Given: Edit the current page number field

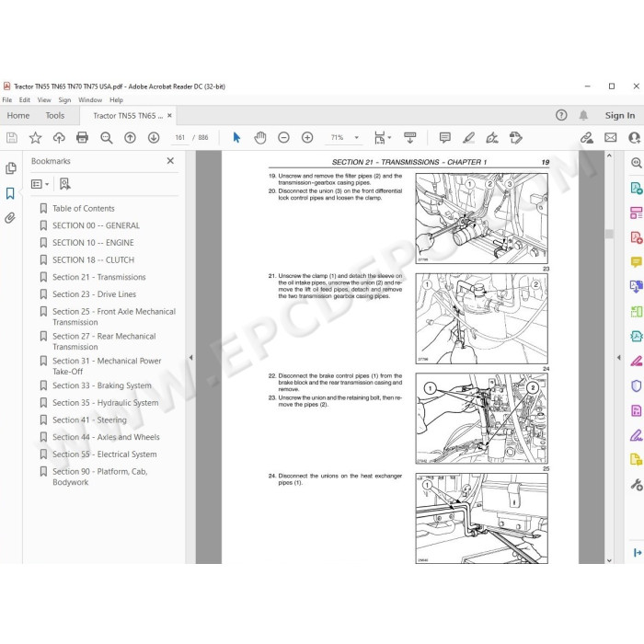Looking at the screenshot, I should (180, 138).
